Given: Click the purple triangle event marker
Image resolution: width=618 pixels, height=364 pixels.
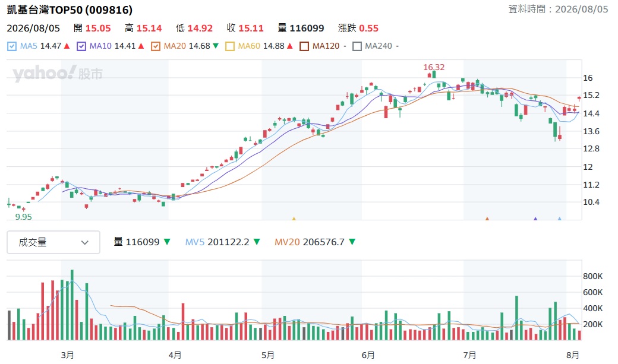Looking at the screenshot, I should click(x=535, y=219).
